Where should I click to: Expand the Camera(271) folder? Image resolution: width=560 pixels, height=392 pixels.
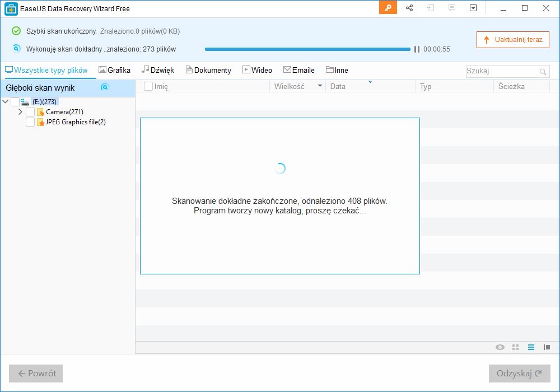tap(20, 112)
